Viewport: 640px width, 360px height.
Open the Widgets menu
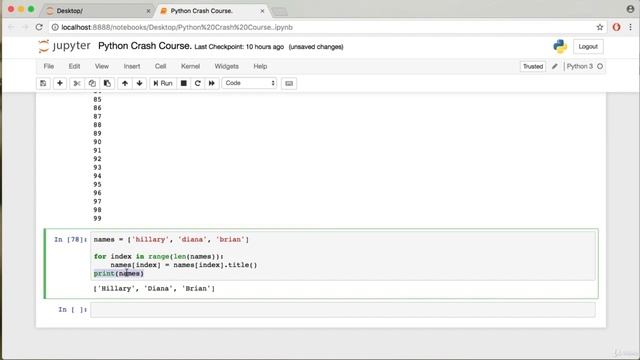pyautogui.click(x=227, y=66)
